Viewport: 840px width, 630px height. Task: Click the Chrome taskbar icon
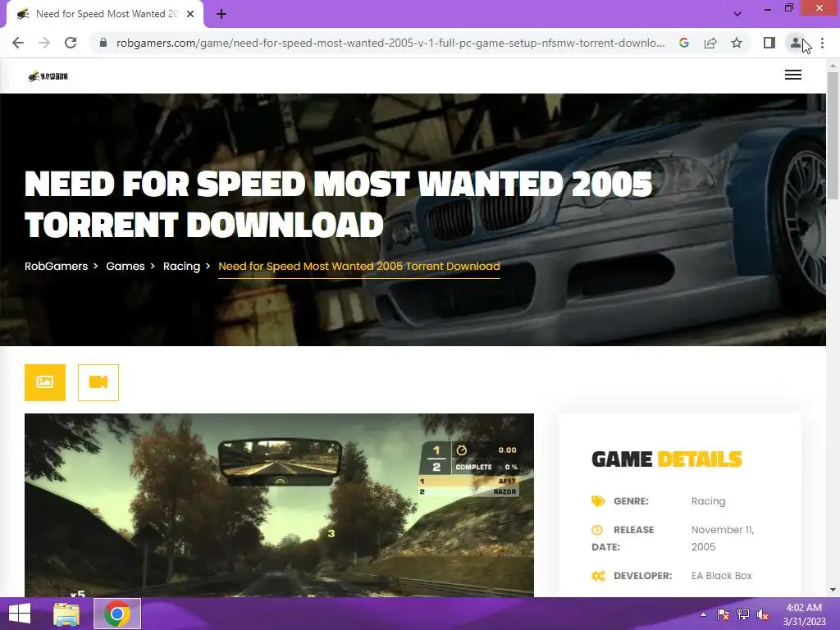coord(117,614)
